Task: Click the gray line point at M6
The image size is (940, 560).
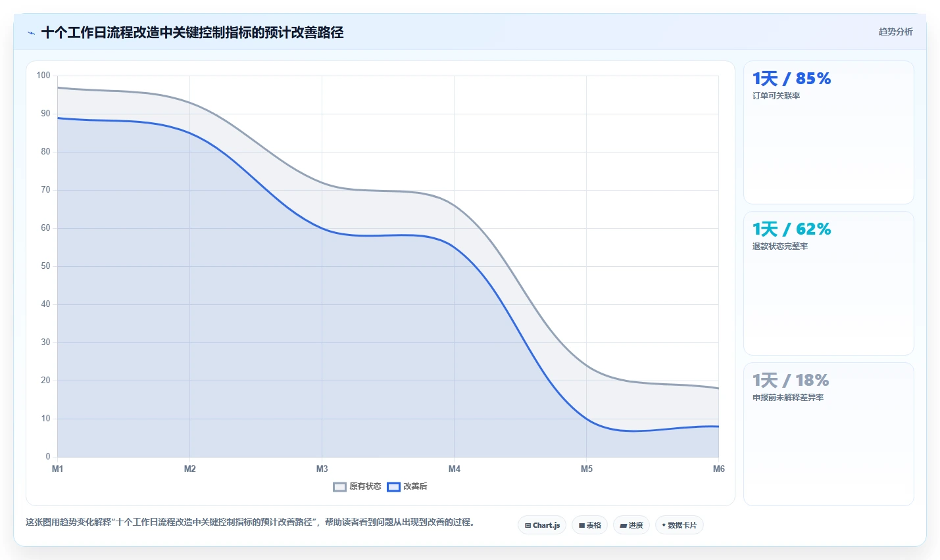Action: (x=718, y=388)
